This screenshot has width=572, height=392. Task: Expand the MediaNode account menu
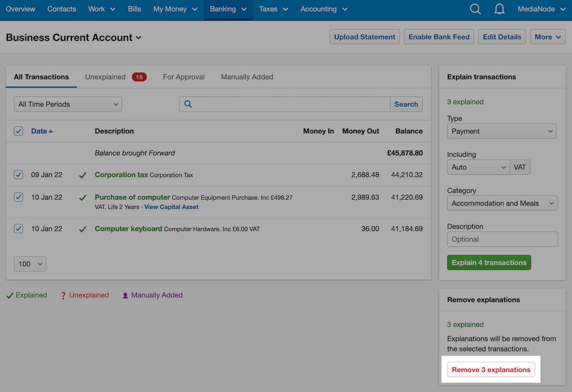click(x=542, y=9)
